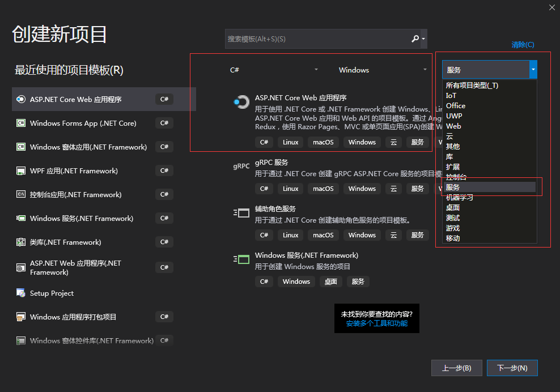Select Web project type
Viewport: 560px width, 392px height.
click(489, 126)
